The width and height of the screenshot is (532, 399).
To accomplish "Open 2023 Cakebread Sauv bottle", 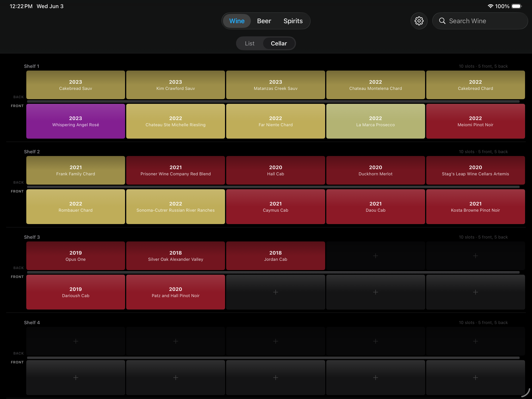I will pyautogui.click(x=76, y=85).
